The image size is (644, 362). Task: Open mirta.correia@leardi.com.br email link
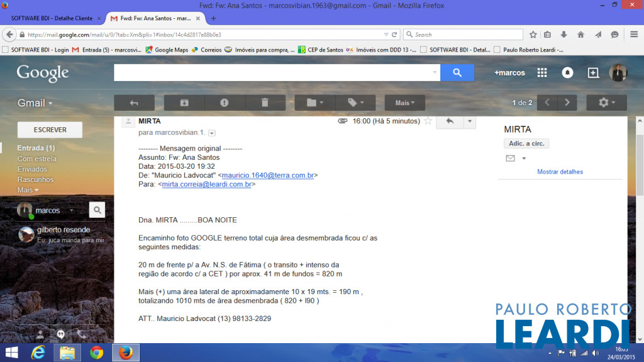click(207, 184)
